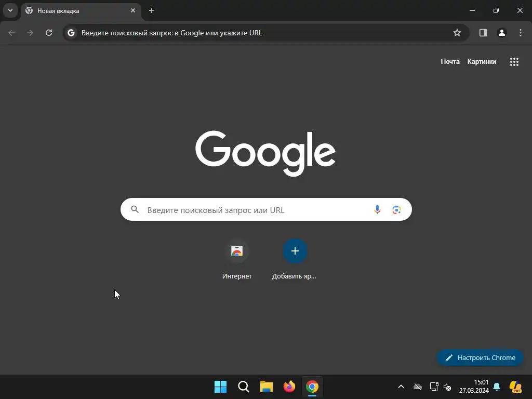This screenshot has height=399, width=532.
Task: Go back to the previous page
Action: click(x=11, y=33)
